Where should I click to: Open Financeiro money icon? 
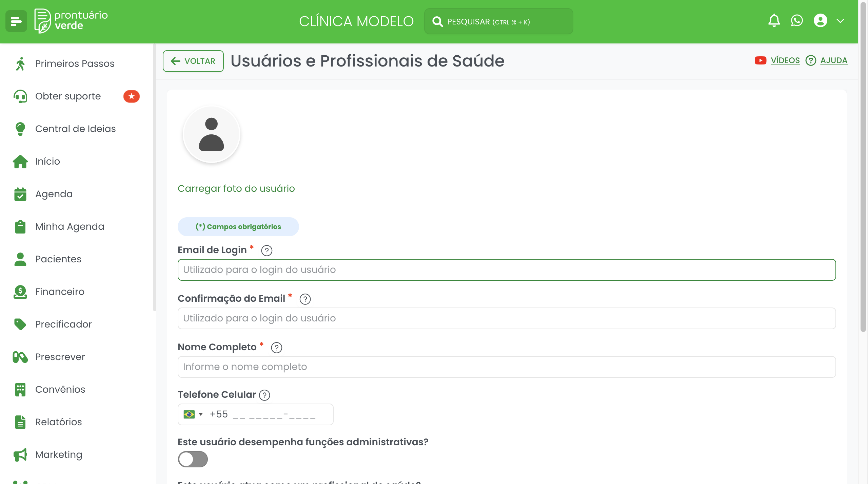(x=20, y=292)
